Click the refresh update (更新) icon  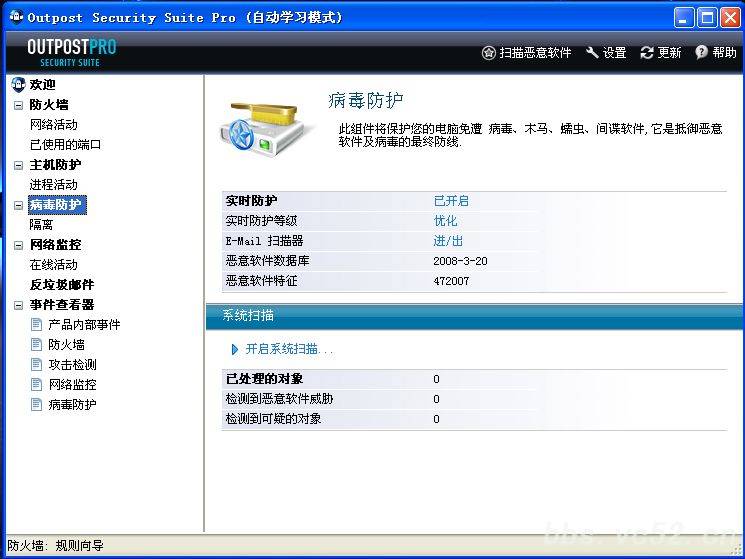[x=647, y=53]
